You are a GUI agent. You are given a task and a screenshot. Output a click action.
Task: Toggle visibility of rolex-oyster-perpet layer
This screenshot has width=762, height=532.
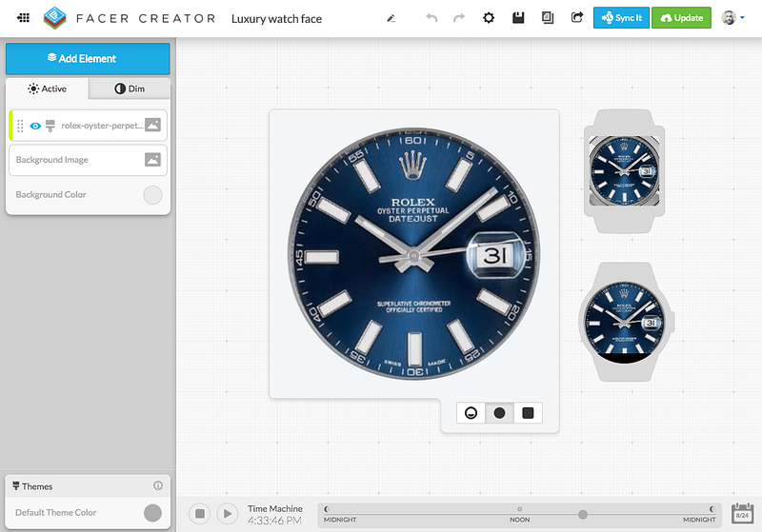point(35,126)
